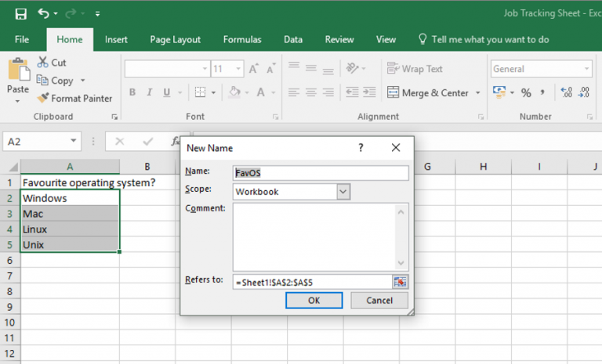602x364 pixels.
Task: Switch to the Page Layout tab
Action: pyautogui.click(x=175, y=39)
